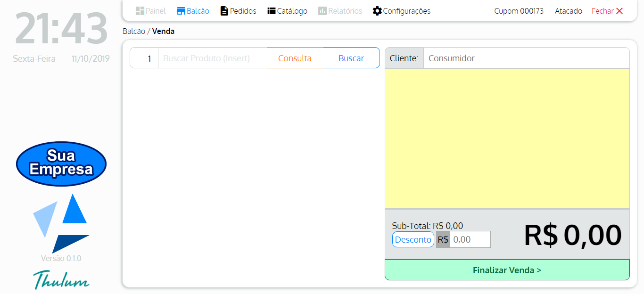Click Finalizar Venda to complete sale
This screenshot has width=644, height=294.
click(507, 270)
